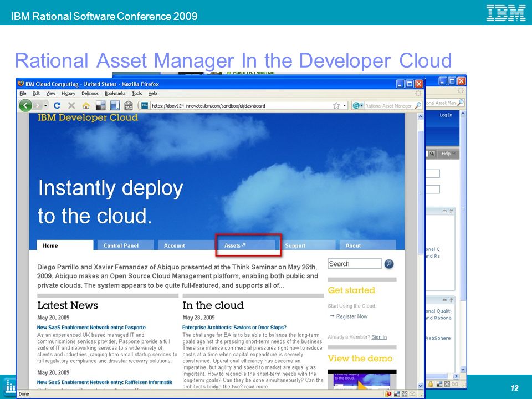Open the address bar history dropdown

pos(345,105)
